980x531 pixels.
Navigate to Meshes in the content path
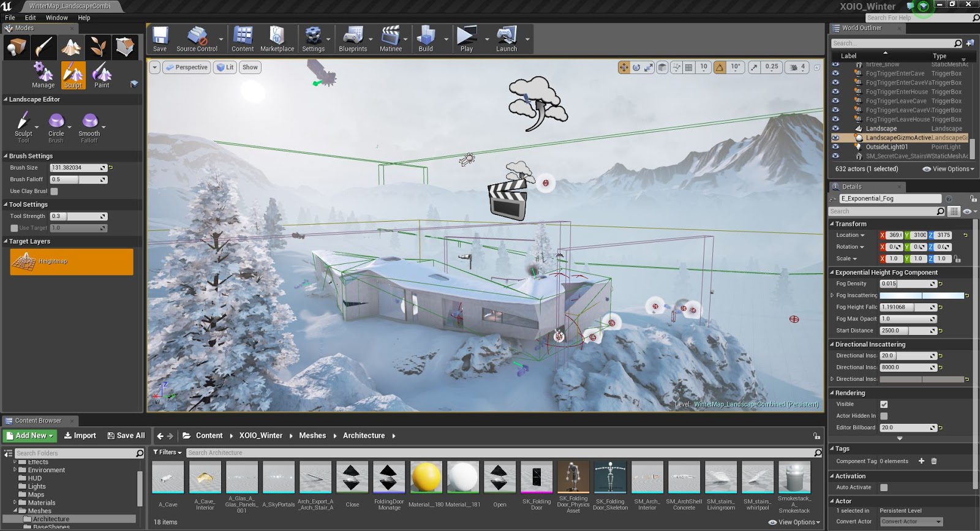[312, 435]
